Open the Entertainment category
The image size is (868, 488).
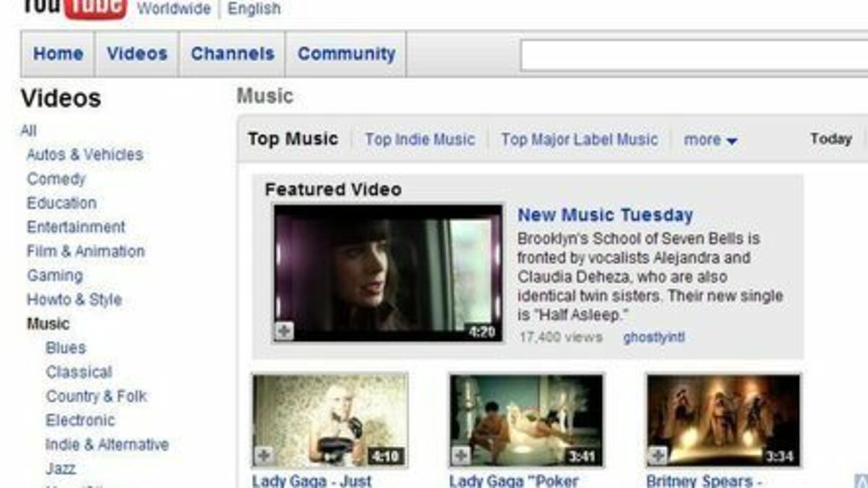click(76, 227)
